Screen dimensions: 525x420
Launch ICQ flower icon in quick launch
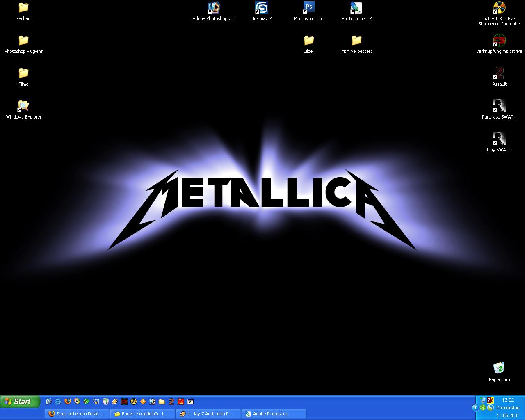pyautogui.click(x=87, y=402)
